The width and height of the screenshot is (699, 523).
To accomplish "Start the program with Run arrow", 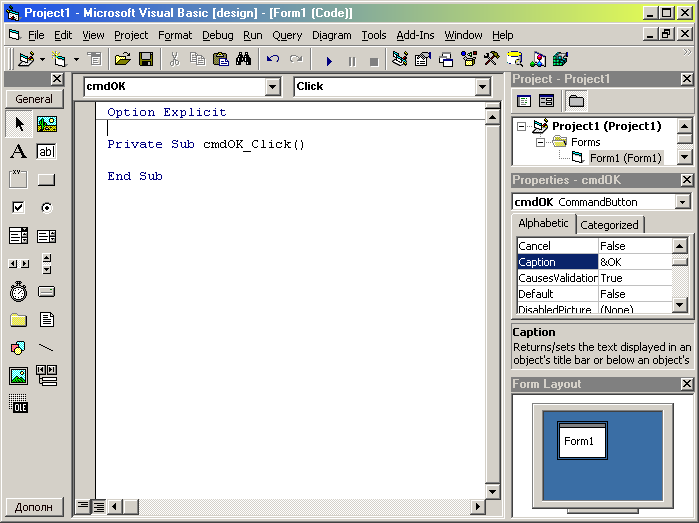I will [329, 61].
